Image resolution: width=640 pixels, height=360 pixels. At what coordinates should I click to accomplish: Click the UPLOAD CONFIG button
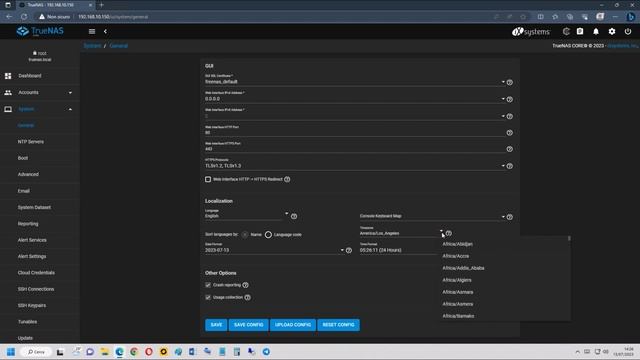[293, 325]
